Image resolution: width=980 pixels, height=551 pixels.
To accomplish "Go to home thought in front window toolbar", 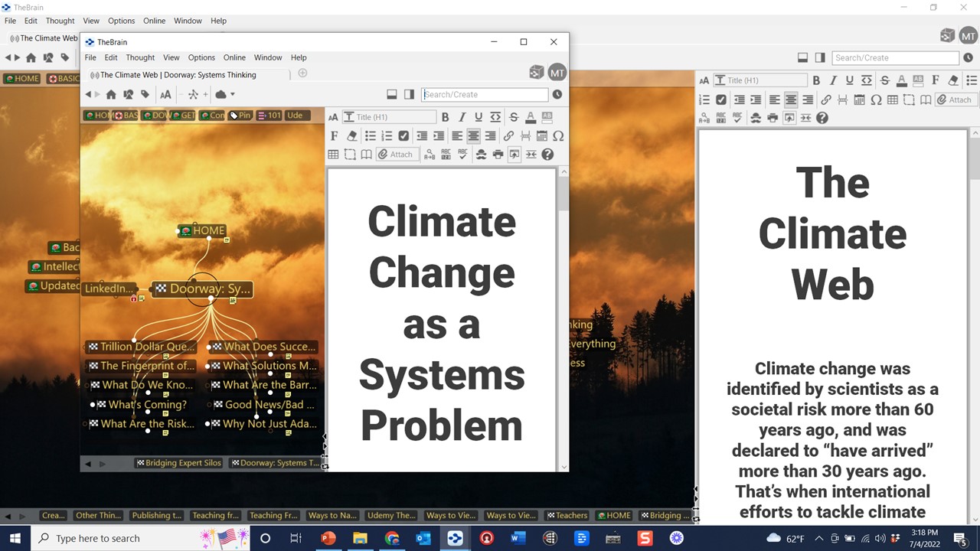I will tap(111, 95).
